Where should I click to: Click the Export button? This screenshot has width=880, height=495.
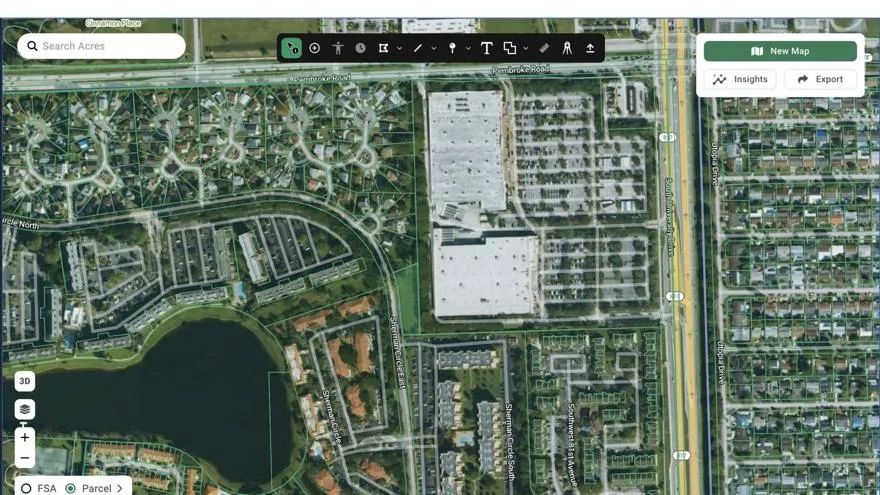821,79
